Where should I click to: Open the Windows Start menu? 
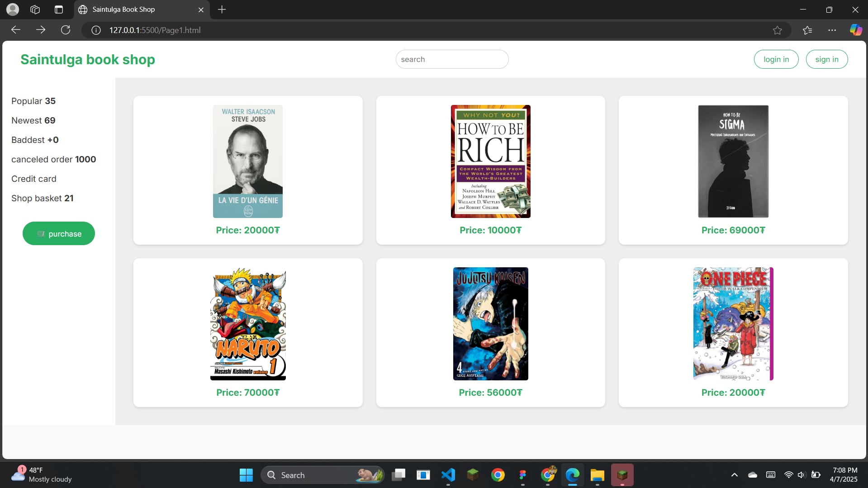[x=246, y=475]
